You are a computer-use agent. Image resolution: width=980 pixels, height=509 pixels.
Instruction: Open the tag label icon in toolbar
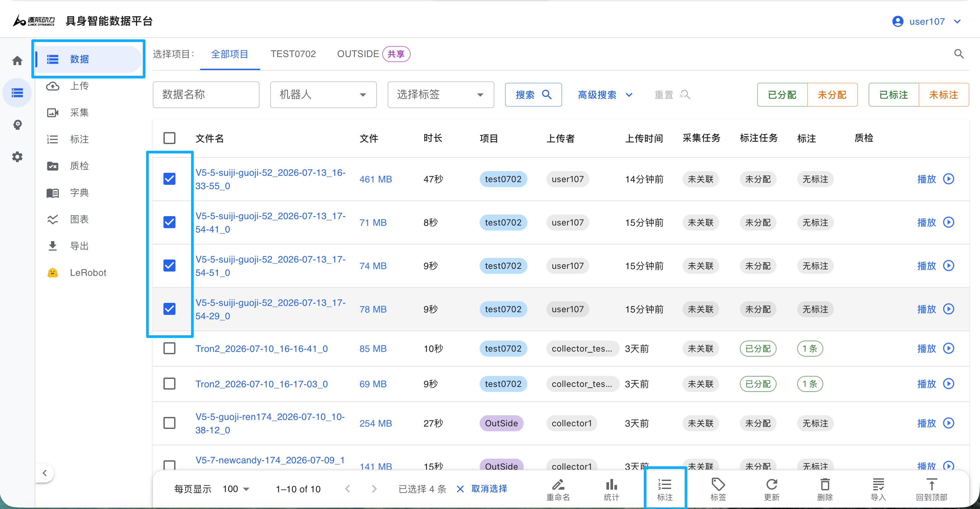(718, 485)
